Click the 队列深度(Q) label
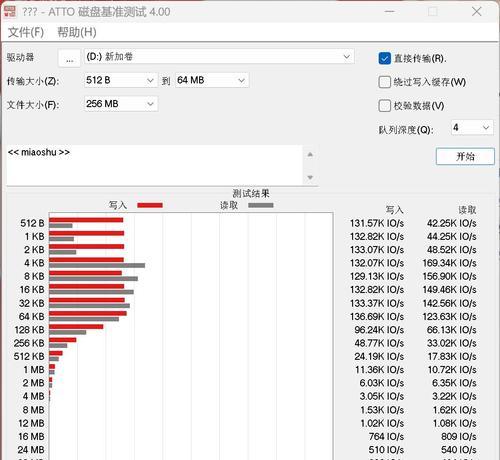 pos(406,130)
